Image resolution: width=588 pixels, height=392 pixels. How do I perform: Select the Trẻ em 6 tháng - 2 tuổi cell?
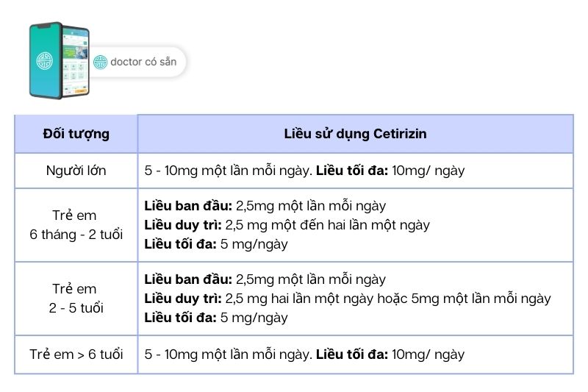coord(76,225)
